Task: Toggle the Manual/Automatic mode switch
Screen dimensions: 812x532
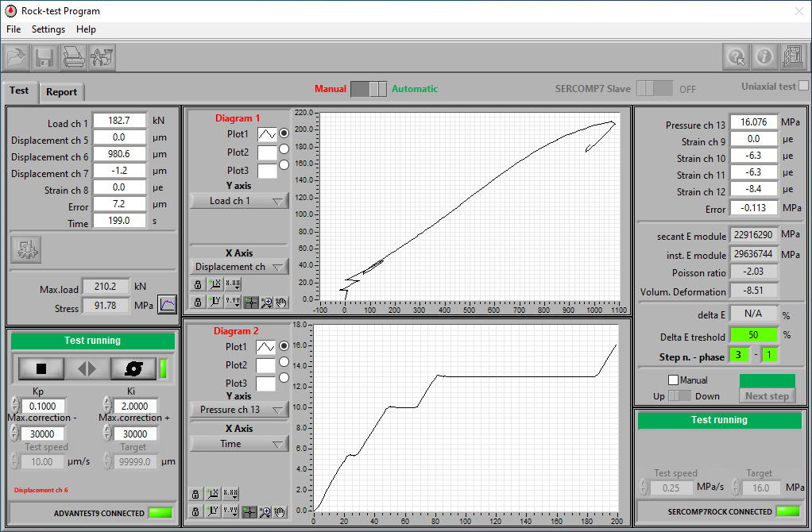Action: coord(369,89)
